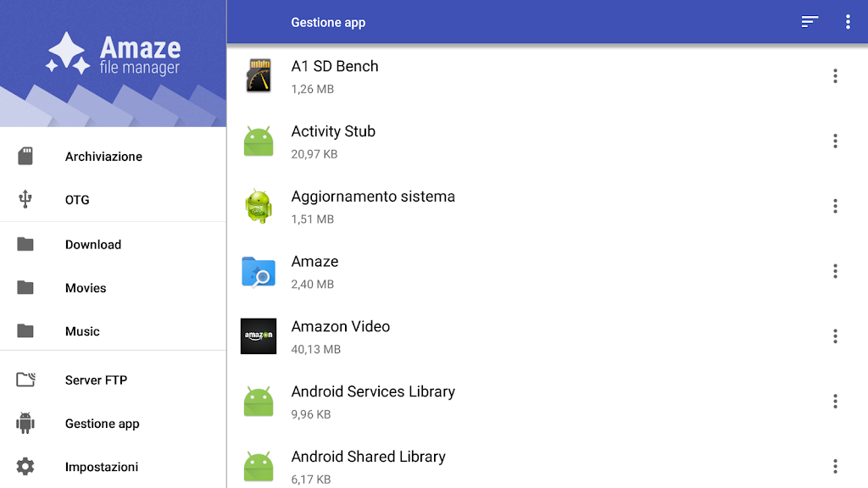Open the Music folder entry
Screen dimensions: 868x488
tap(82, 331)
